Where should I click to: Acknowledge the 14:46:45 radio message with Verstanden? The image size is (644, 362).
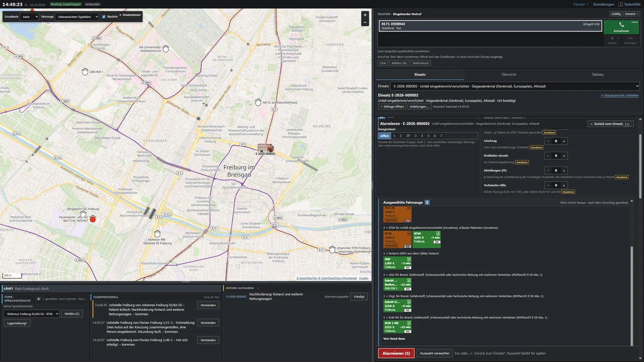point(208,305)
